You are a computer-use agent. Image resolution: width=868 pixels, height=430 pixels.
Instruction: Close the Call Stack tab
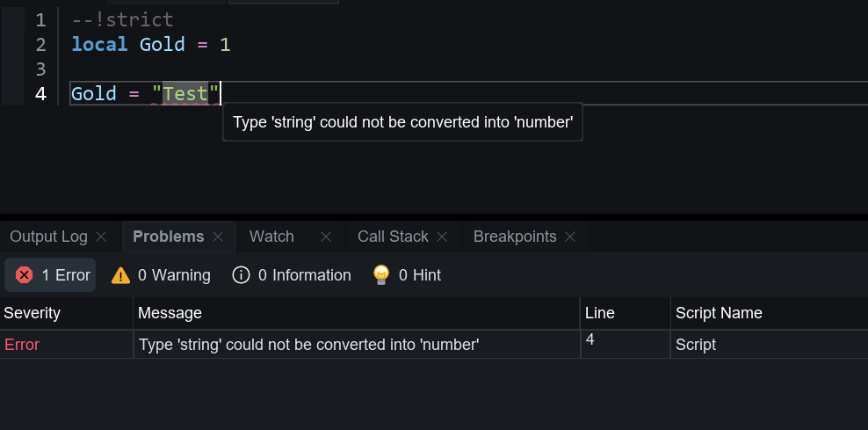(442, 237)
